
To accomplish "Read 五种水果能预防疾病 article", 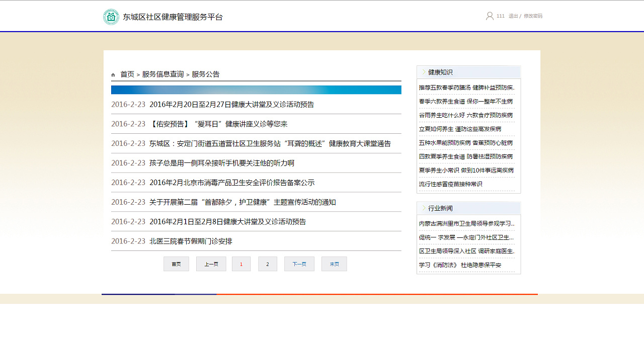I will [x=466, y=143].
